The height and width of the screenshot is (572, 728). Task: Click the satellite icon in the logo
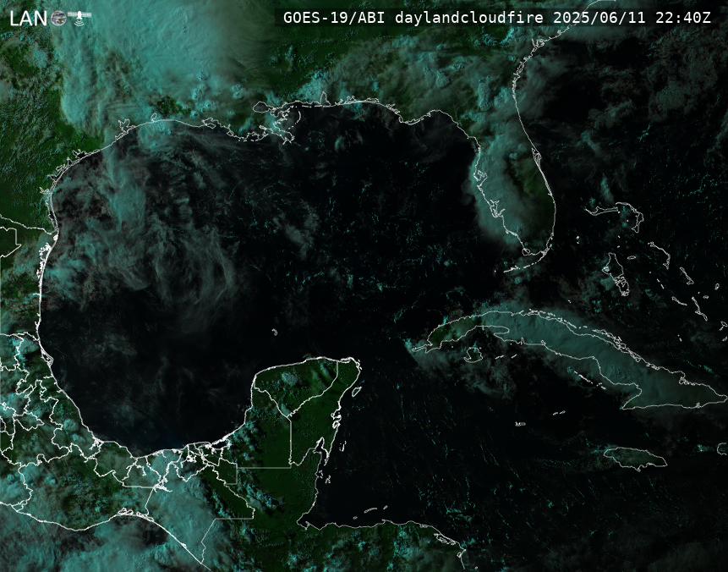coord(79,17)
